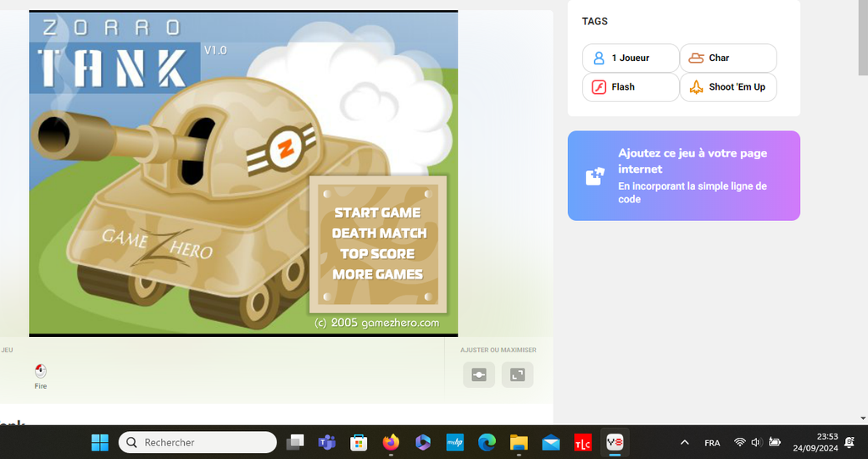
Task: Click the player icon in 1 Joueur tag
Action: point(598,58)
